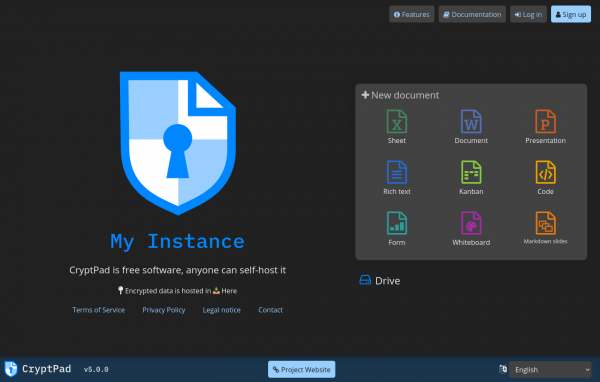Open the English language dropdown
This screenshot has width=600, height=382.
click(550, 369)
